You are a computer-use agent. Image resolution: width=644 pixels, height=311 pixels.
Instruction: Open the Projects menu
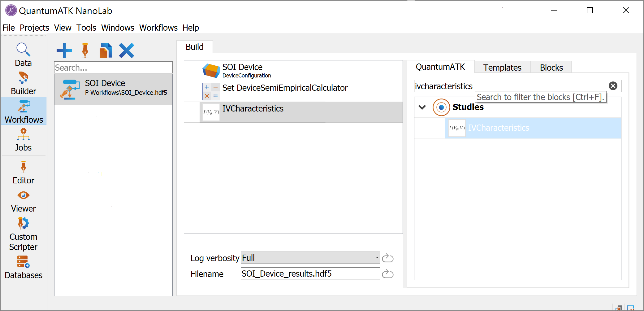tap(34, 28)
